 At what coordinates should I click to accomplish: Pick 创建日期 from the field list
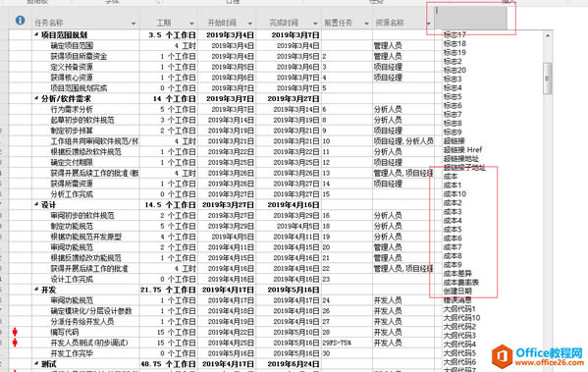click(x=457, y=291)
